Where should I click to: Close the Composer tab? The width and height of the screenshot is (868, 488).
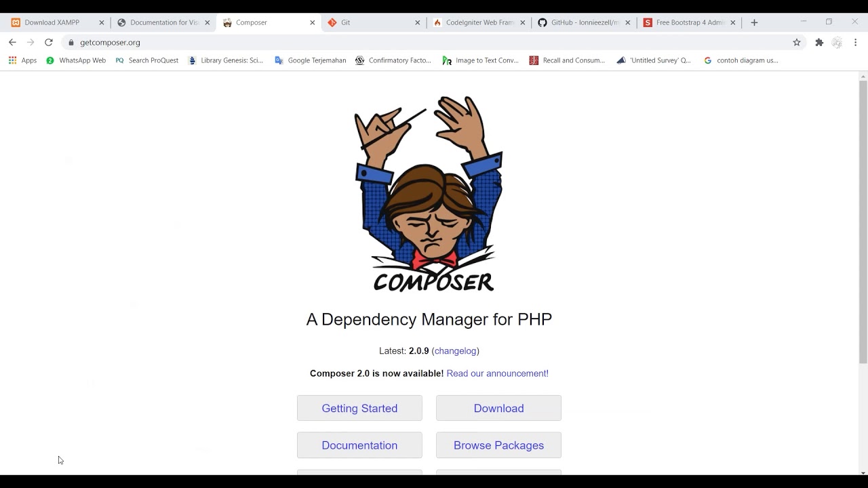312,22
